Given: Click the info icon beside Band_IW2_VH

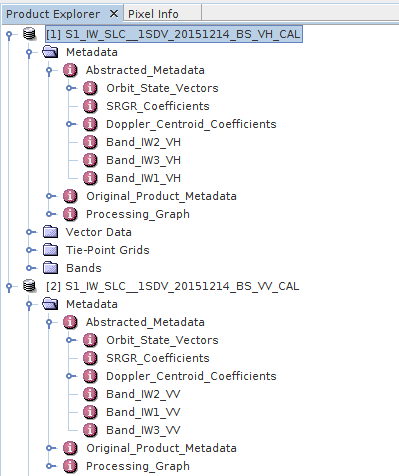Looking at the screenshot, I should coord(90,142).
